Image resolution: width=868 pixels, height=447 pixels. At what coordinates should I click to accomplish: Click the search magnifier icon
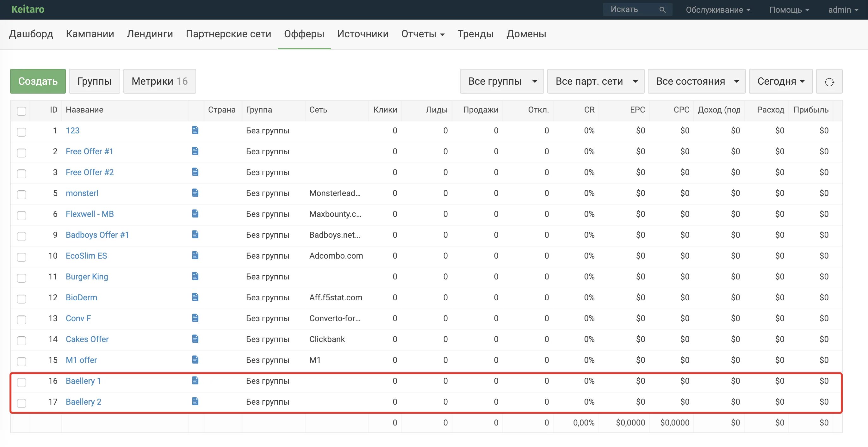662,10
